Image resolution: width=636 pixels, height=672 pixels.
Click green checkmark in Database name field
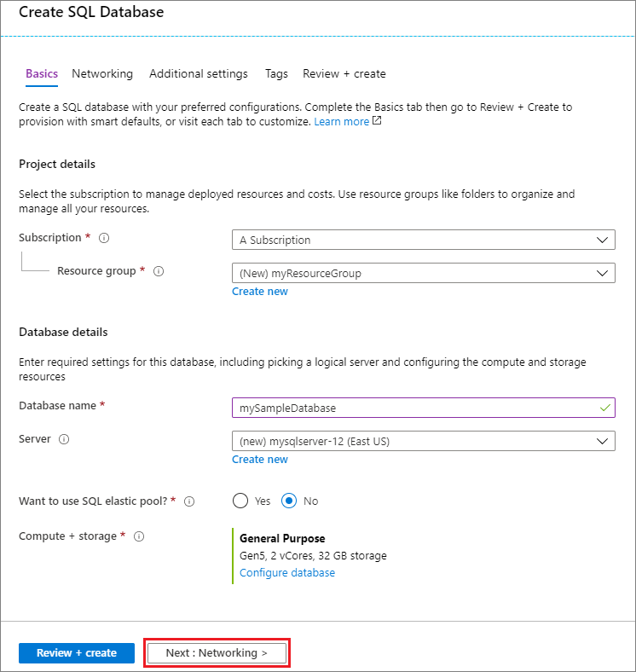point(604,408)
